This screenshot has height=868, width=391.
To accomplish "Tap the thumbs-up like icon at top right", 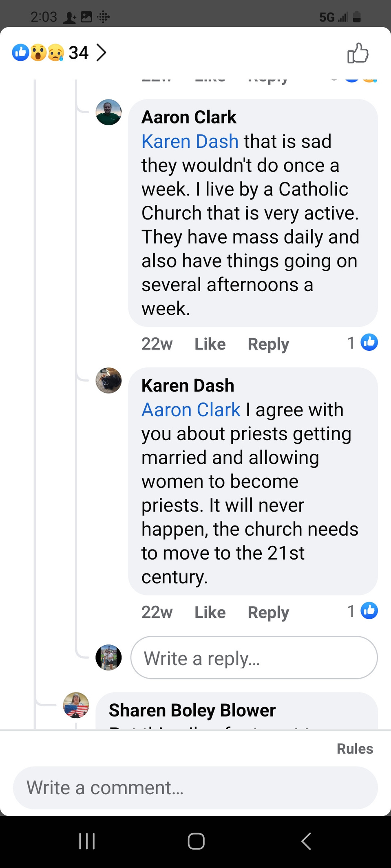I will tap(358, 53).
